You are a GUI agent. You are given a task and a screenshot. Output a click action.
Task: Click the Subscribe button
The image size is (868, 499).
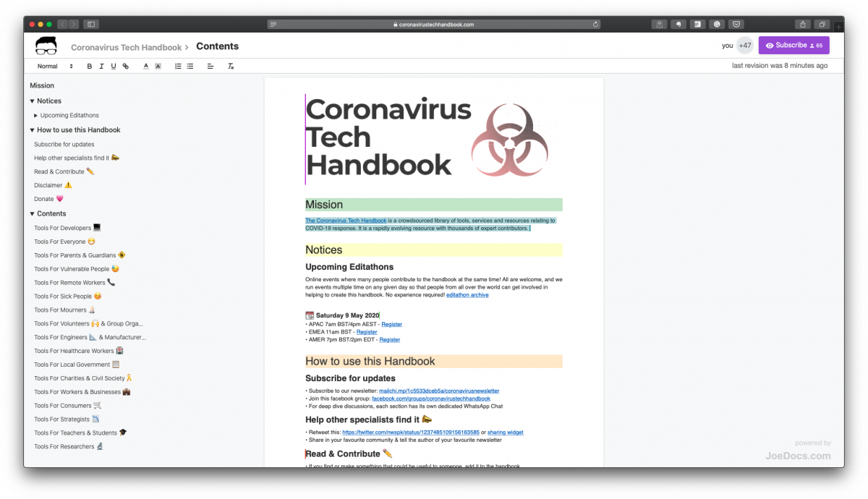tap(793, 46)
